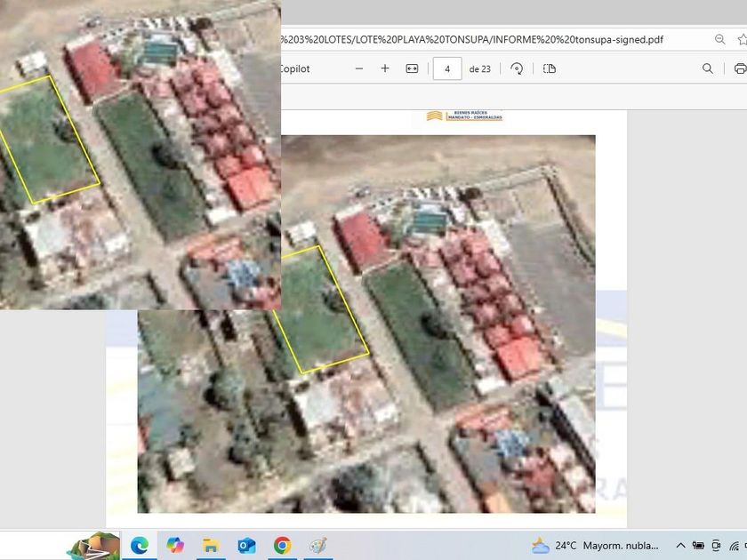Image resolution: width=747 pixels, height=560 pixels.
Task: Print the PDF document
Action: coord(740,68)
